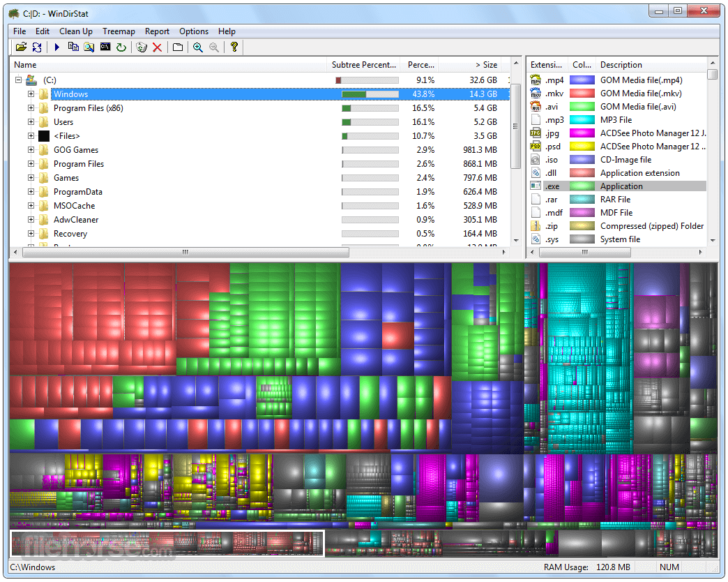The width and height of the screenshot is (728, 582).
Task: Open the Treemap menu
Action: (x=119, y=31)
